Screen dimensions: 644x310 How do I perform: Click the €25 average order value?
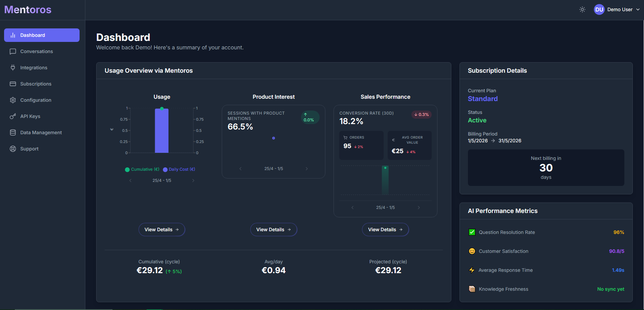point(398,151)
